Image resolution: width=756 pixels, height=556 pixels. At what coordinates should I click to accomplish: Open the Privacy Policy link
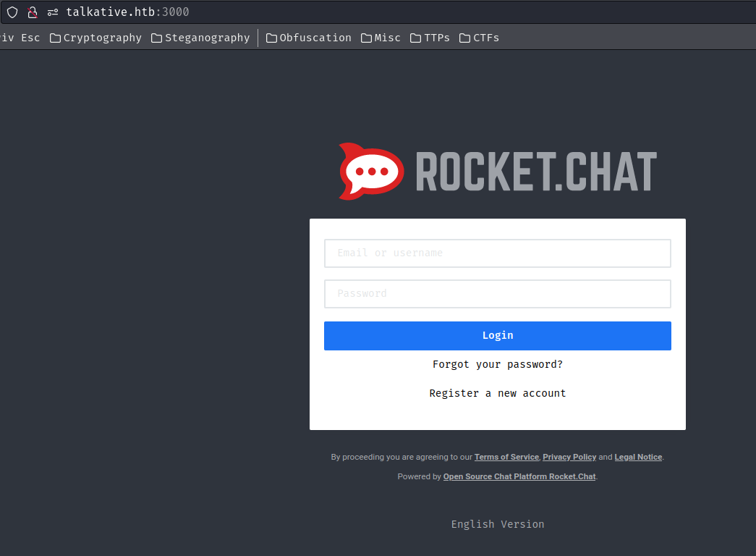569,457
